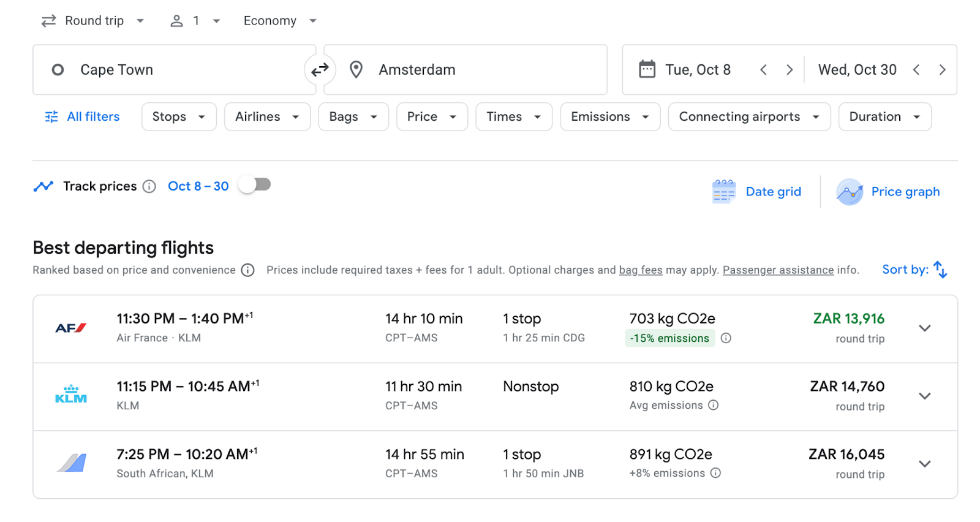
Task: Expand the South African ZAR 16,045 flight details
Action: click(925, 464)
